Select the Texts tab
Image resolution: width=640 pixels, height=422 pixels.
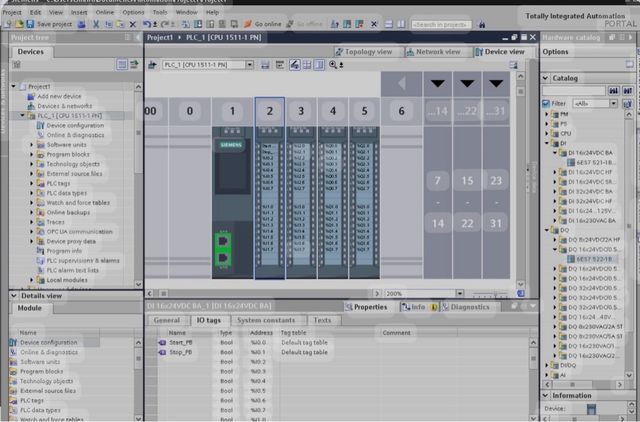(322, 320)
